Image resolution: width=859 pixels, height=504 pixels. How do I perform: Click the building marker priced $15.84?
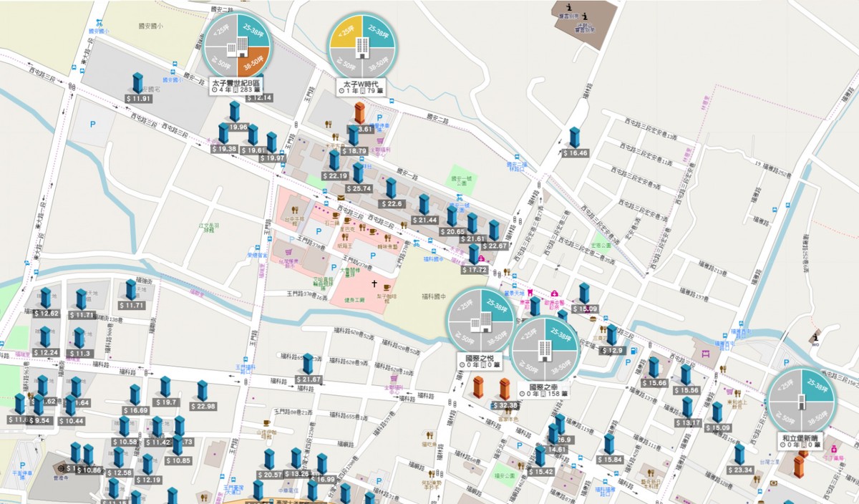(x=609, y=445)
